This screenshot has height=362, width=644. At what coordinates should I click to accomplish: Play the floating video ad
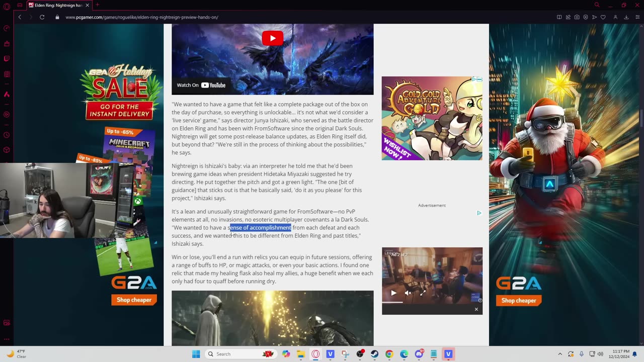393,293
